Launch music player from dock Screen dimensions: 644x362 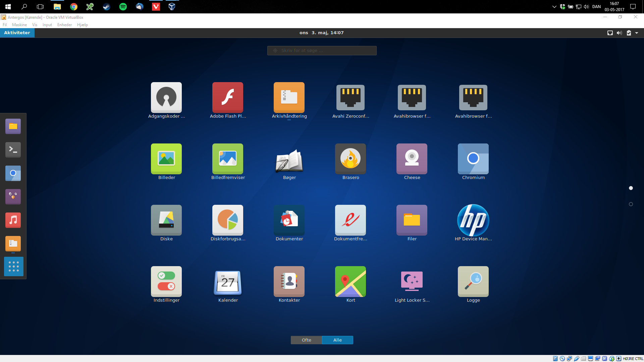click(x=13, y=220)
